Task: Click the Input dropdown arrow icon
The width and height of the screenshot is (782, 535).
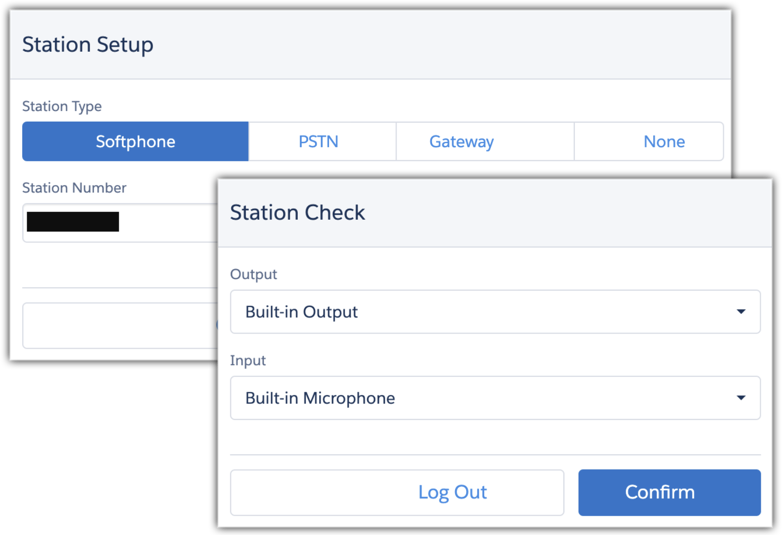Action: point(741,398)
